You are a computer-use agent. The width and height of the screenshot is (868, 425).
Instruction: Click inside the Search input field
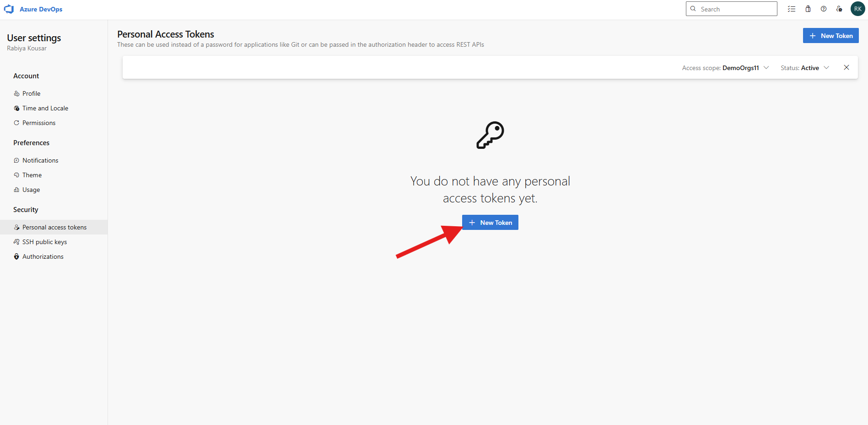point(731,9)
